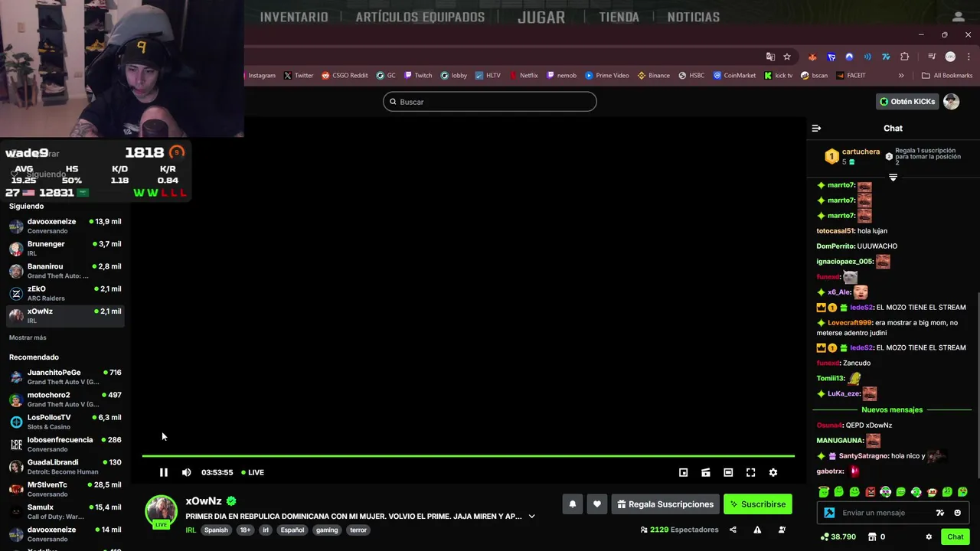
Task: Send message with green Chat button
Action: click(x=955, y=536)
